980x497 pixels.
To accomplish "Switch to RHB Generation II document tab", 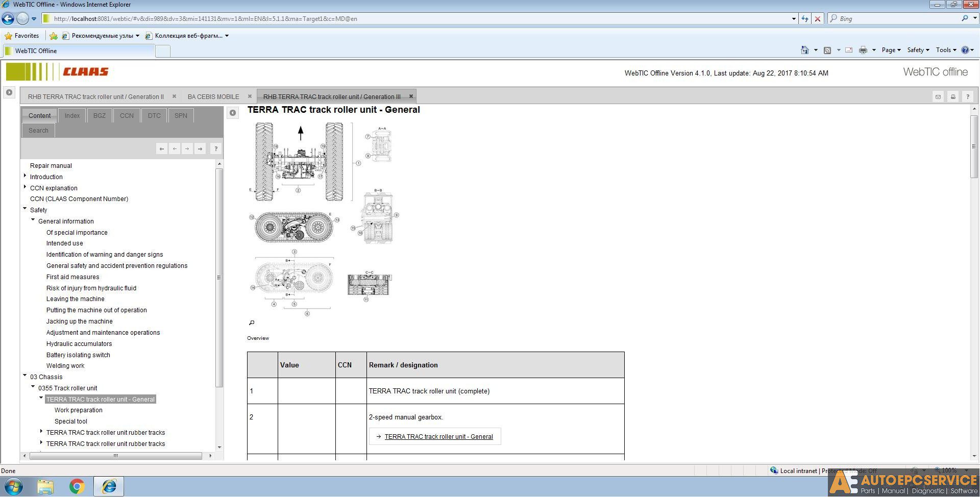I will (96, 96).
